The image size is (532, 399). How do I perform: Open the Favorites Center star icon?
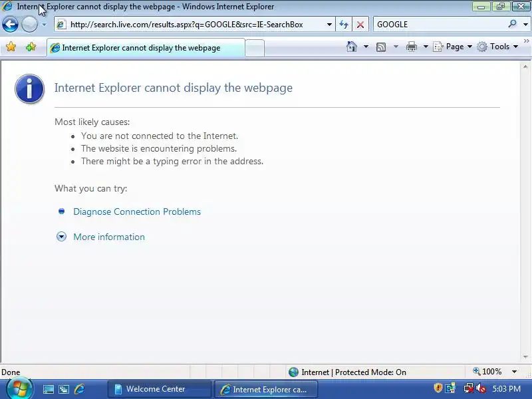click(x=11, y=47)
